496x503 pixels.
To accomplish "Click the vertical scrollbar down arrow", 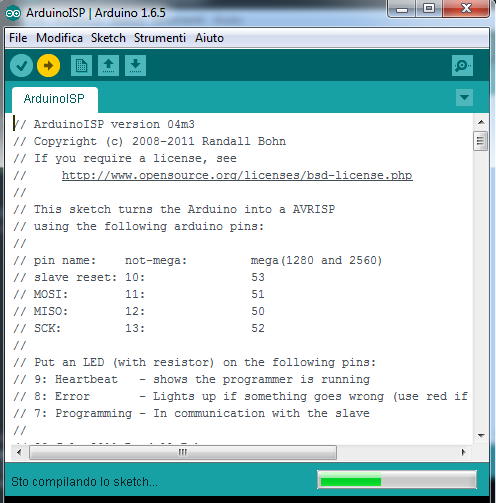I will 481,435.
